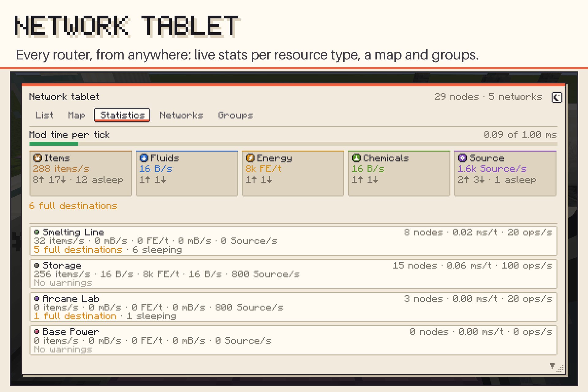588x392 pixels.
Task: Select the Arcane Lab network row
Action: coord(293,307)
